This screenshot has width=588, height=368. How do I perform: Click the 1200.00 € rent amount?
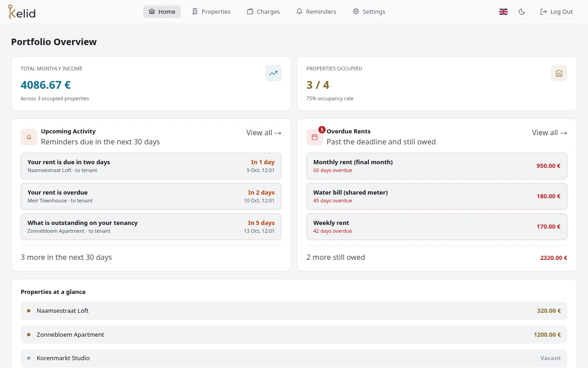(x=547, y=335)
